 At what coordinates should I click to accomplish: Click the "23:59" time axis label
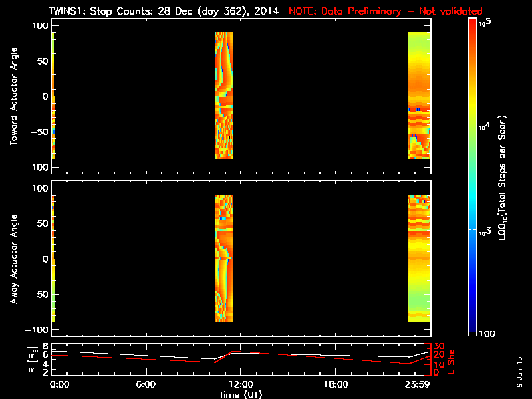[x=417, y=384]
